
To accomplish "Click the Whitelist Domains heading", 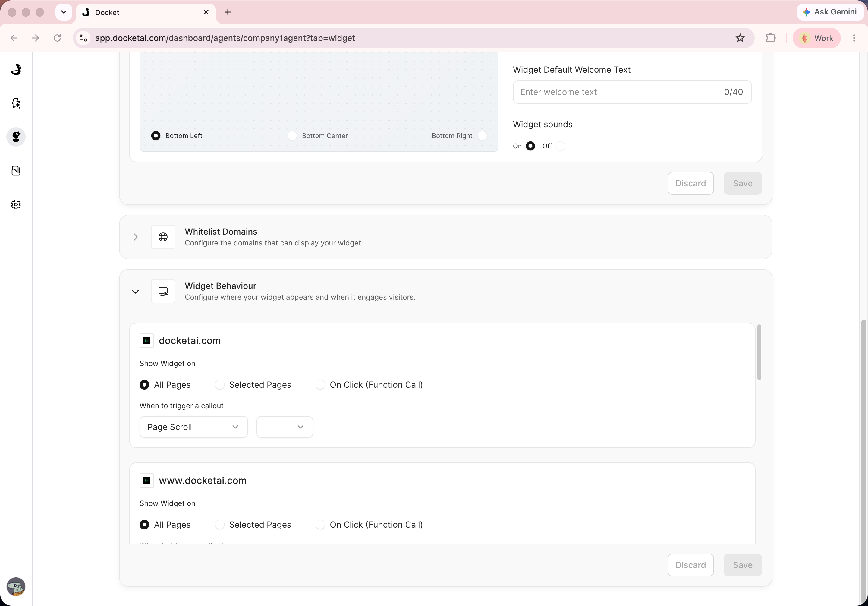I will coord(221,232).
